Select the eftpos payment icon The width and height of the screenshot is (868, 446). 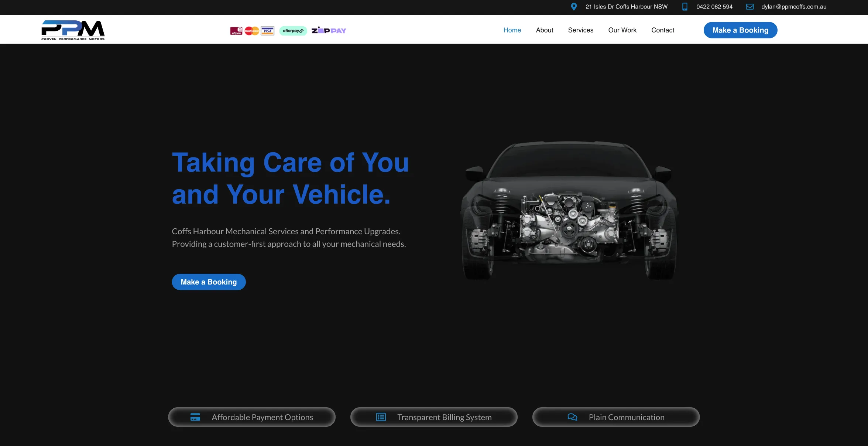(x=236, y=31)
